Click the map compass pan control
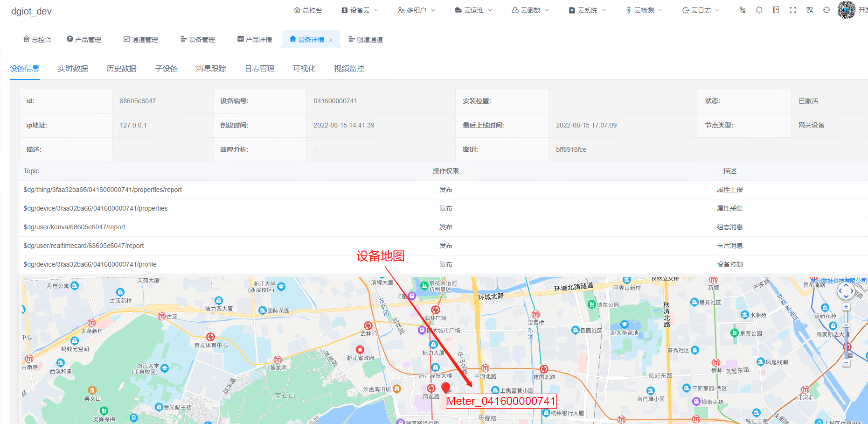 coord(846,291)
